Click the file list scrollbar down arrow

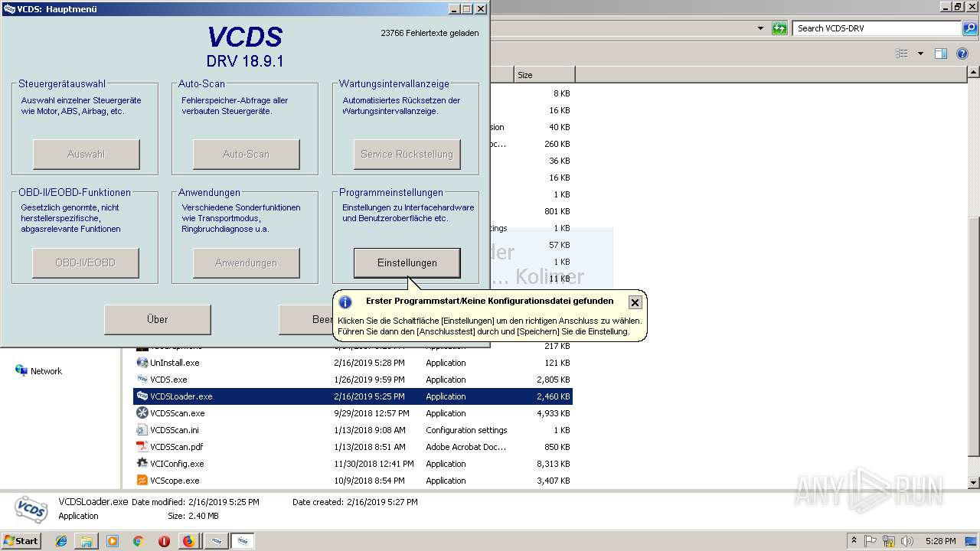pyautogui.click(x=974, y=483)
